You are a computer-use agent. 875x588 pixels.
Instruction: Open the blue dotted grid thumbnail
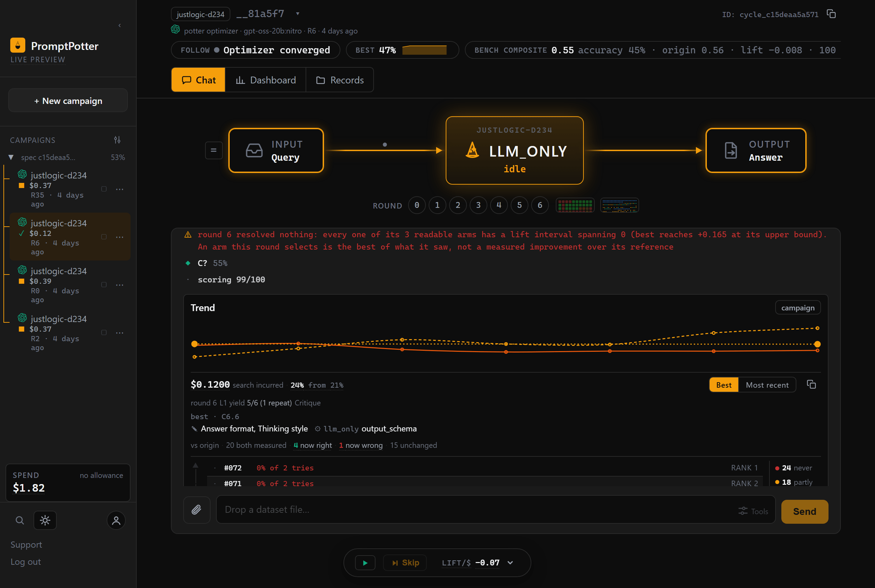pyautogui.click(x=619, y=205)
